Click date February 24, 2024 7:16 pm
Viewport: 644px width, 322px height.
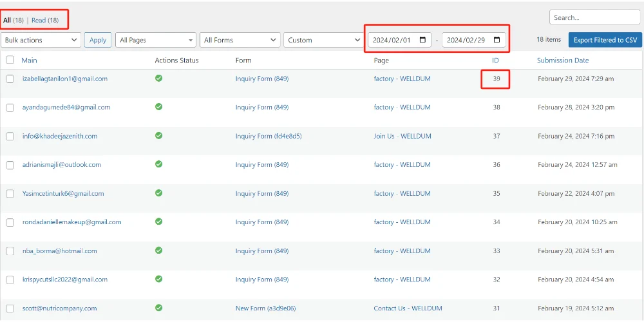pos(576,136)
